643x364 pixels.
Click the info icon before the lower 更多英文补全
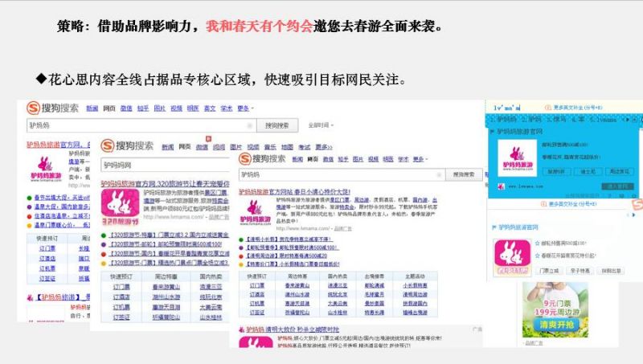click(543, 204)
